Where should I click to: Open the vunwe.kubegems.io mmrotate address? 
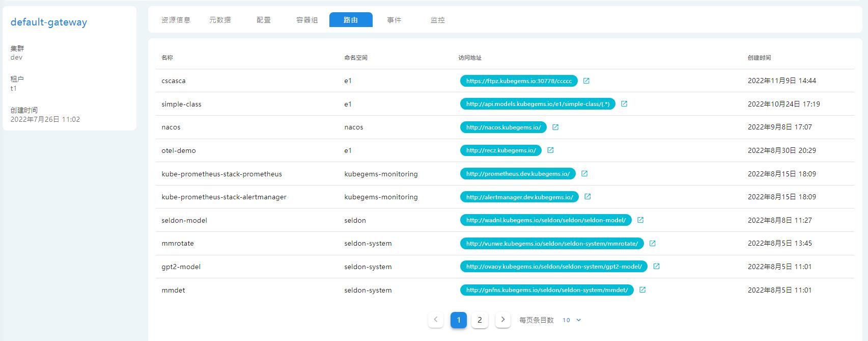(x=552, y=244)
